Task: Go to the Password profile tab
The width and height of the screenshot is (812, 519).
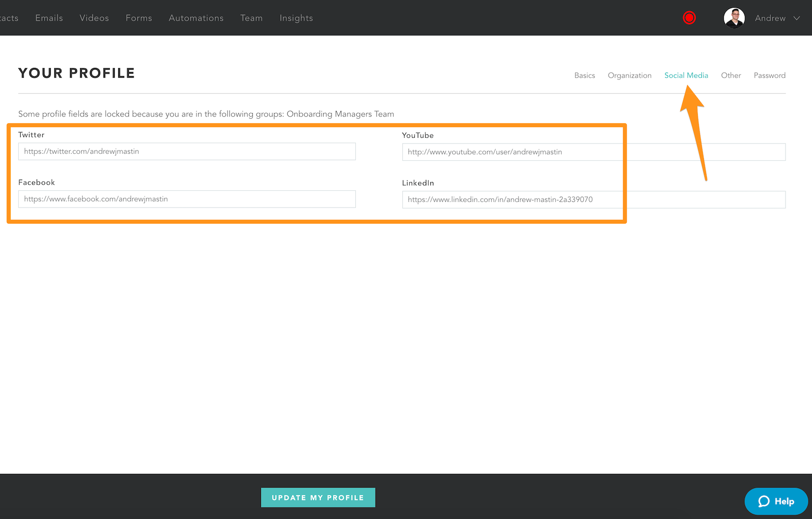Action: (x=769, y=75)
